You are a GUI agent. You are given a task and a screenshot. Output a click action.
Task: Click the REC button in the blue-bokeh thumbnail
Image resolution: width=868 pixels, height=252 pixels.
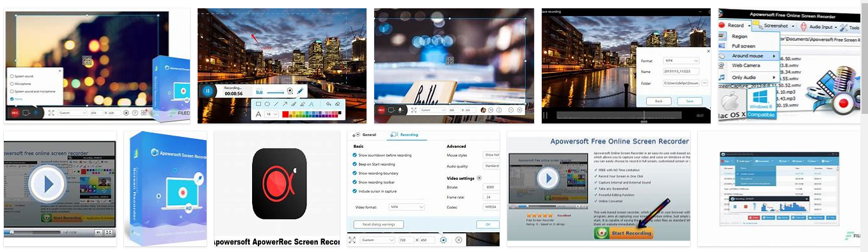(381, 110)
